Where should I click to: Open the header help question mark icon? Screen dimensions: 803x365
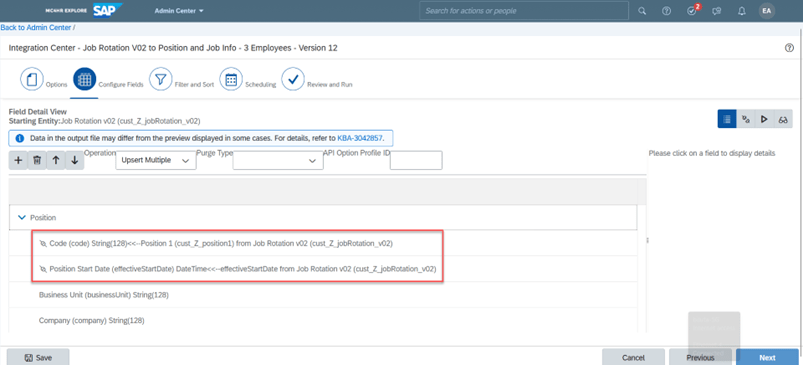(666, 11)
